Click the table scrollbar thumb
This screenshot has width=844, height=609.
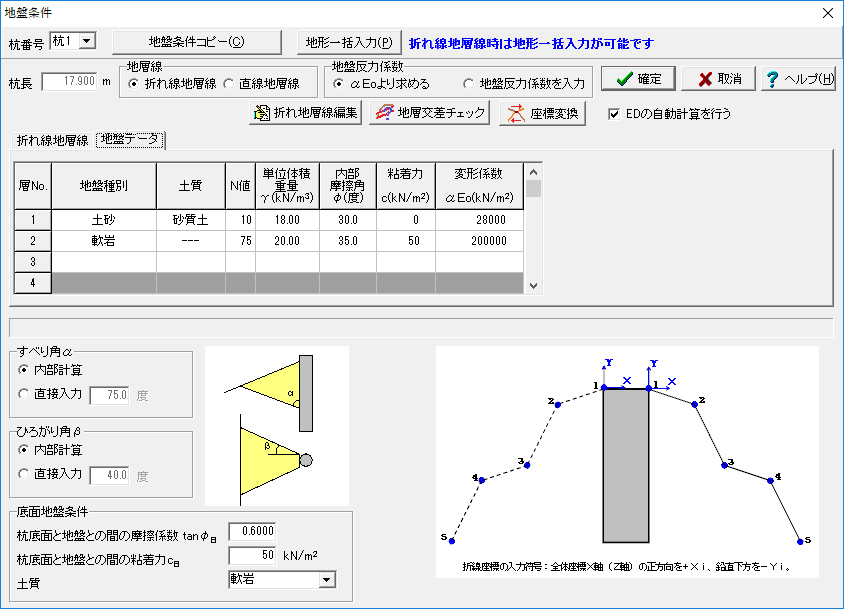point(533,189)
